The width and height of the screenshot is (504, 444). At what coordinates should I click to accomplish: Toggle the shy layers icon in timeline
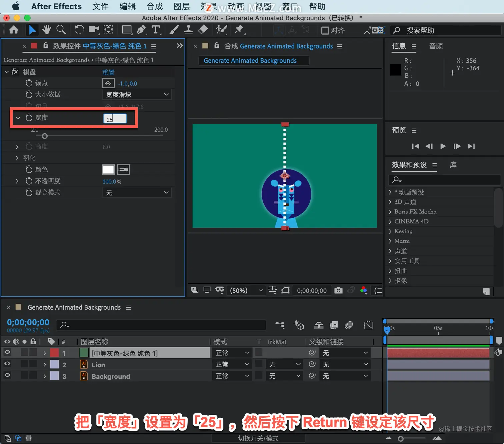point(319,325)
